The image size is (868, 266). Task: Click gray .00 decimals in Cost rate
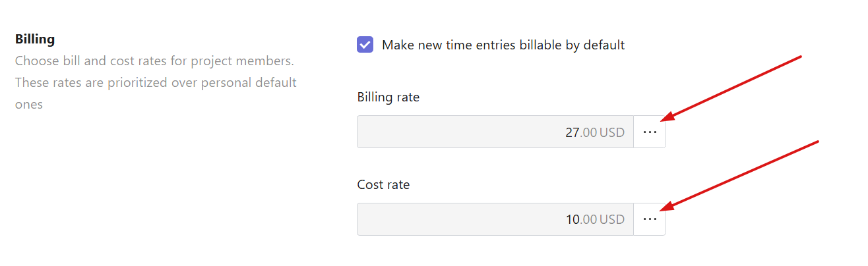click(x=588, y=220)
